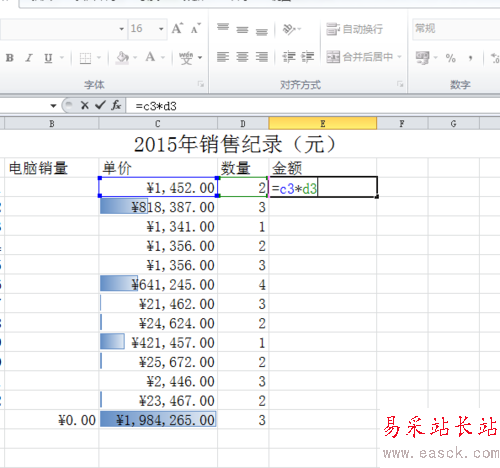The height and width of the screenshot is (468, 500).
Task: Select column B header
Action: pyautogui.click(x=52, y=124)
